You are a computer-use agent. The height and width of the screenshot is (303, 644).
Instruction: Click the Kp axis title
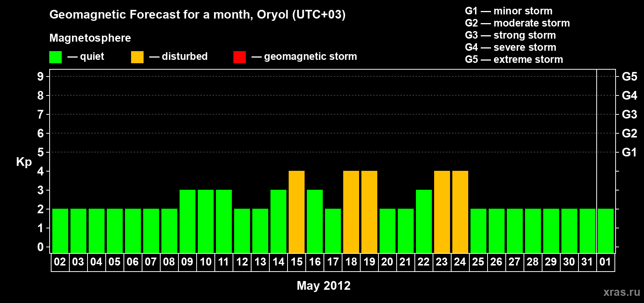[x=24, y=162]
